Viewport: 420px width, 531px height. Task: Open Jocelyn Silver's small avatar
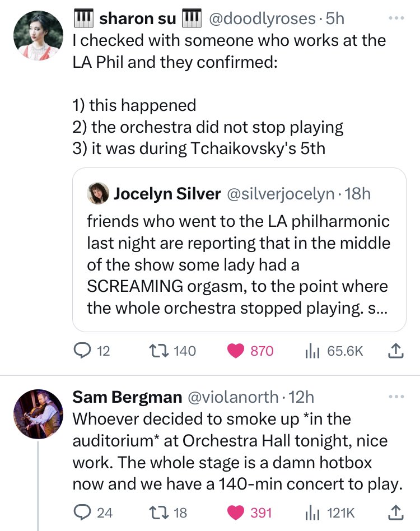click(x=98, y=193)
